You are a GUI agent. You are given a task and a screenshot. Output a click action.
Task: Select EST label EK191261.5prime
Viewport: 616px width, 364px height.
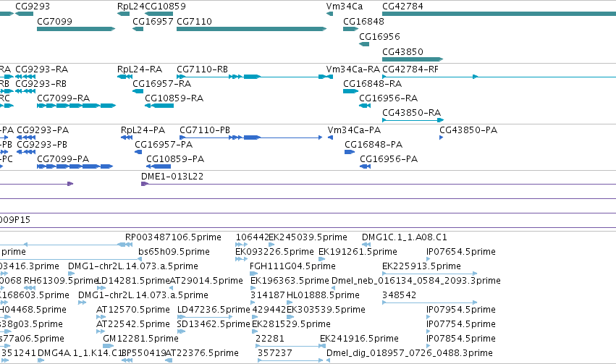[358, 252]
